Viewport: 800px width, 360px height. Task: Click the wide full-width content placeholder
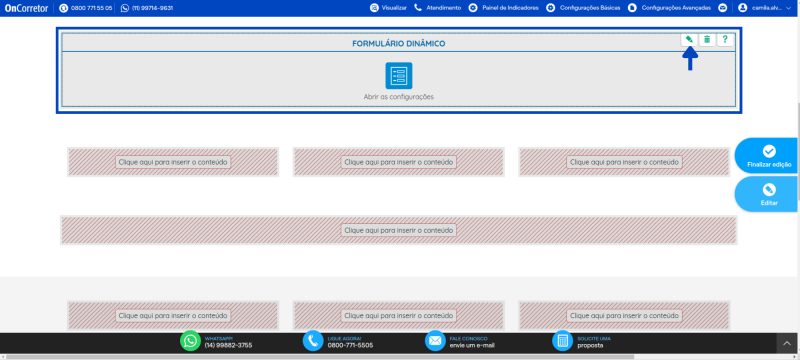[x=398, y=230]
